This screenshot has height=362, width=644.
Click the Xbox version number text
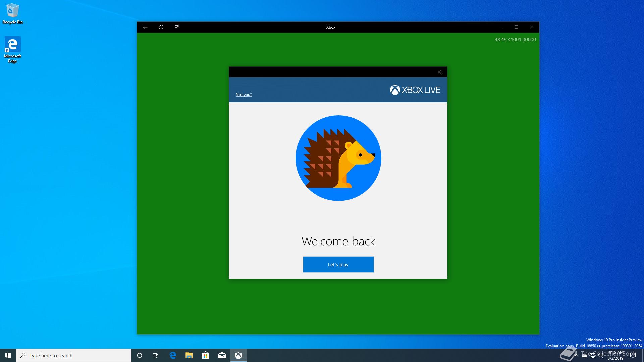[515, 40]
